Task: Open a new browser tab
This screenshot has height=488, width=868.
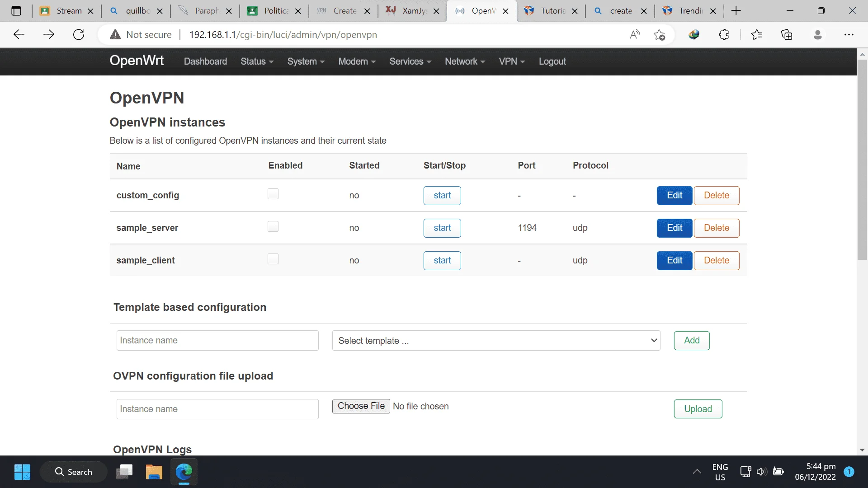Action: (736, 11)
